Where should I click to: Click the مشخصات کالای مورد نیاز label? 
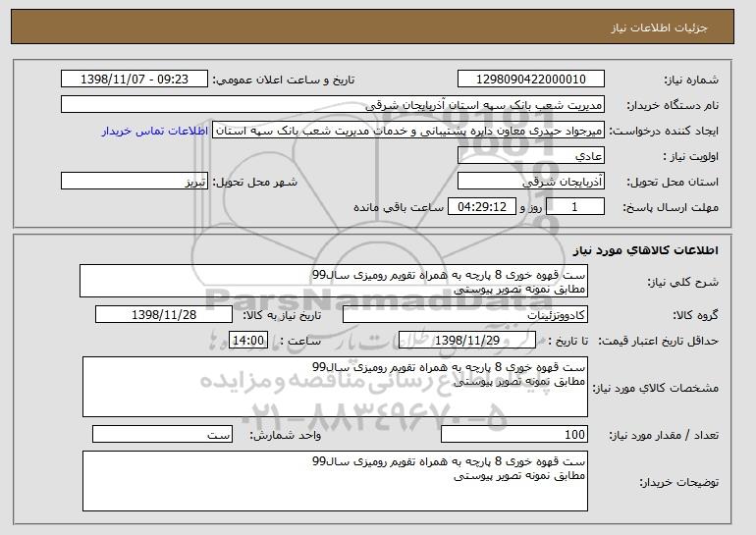click(x=655, y=389)
